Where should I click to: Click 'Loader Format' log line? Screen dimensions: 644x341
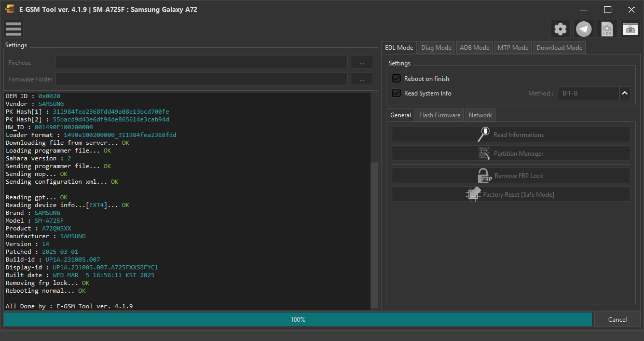[x=91, y=135]
